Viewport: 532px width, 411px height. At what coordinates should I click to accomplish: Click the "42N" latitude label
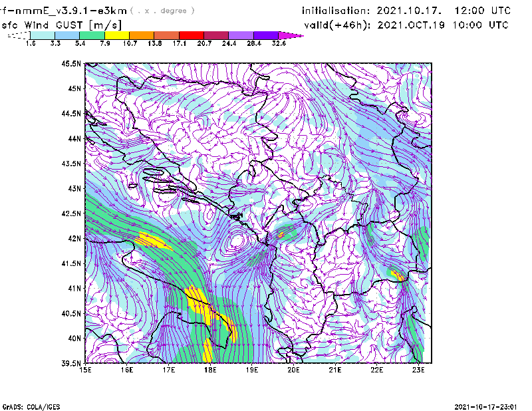tap(74, 238)
